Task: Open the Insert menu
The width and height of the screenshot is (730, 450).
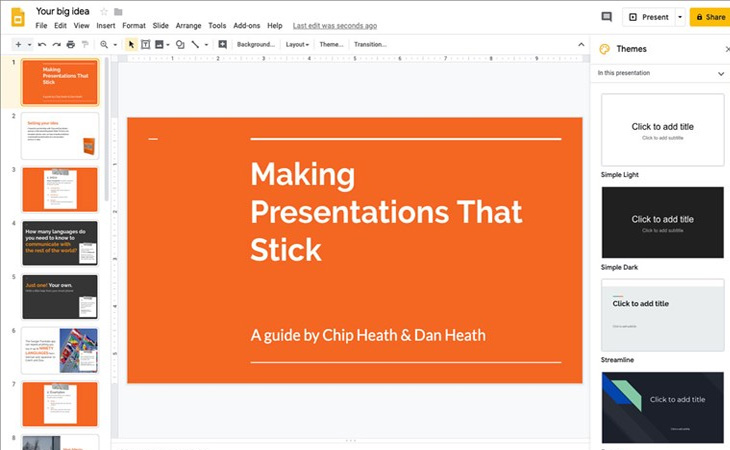Action: (106, 26)
